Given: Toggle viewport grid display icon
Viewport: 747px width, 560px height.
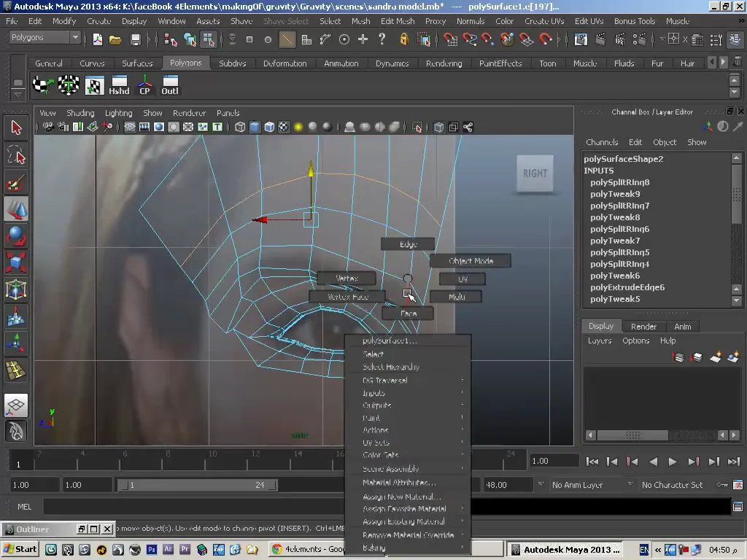Looking at the screenshot, I should (x=130, y=127).
